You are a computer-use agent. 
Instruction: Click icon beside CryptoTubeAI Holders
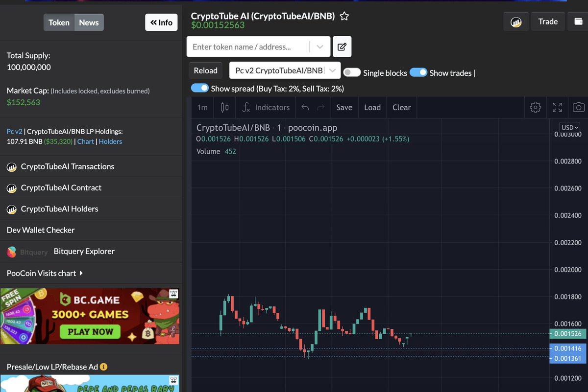click(12, 209)
